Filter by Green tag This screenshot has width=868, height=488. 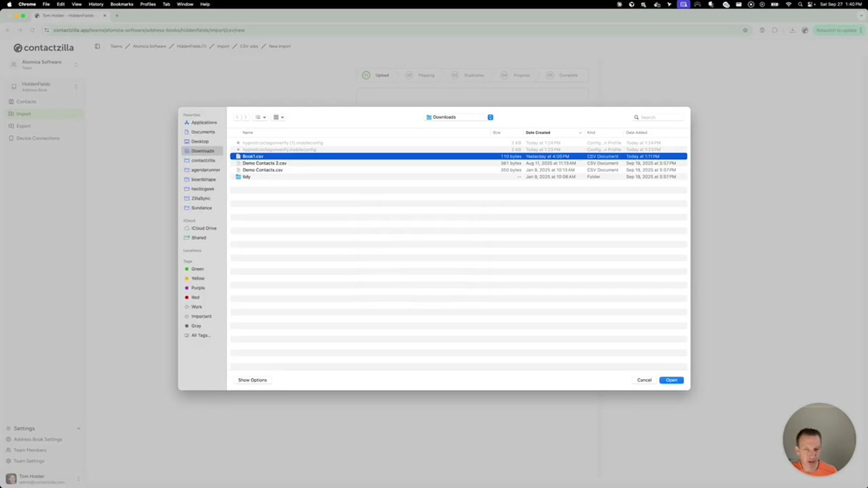point(197,269)
